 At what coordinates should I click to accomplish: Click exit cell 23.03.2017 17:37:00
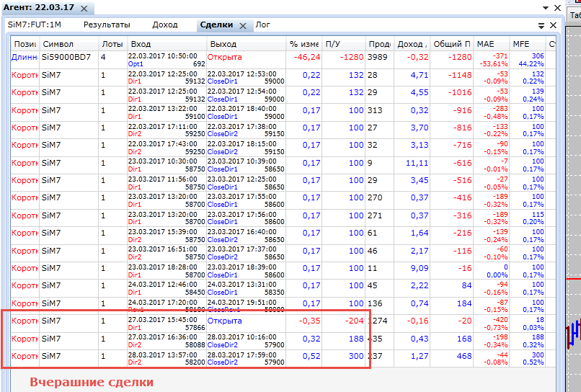click(246, 253)
